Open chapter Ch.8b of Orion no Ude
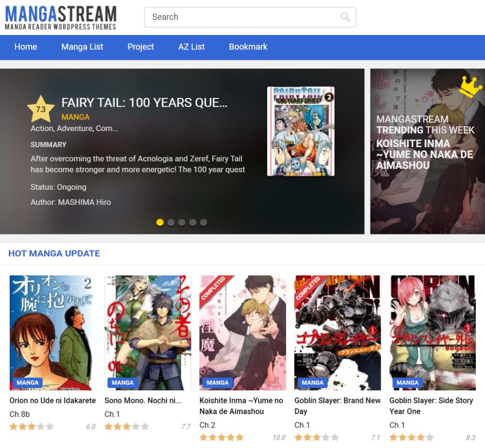Screen dimensions: 485x448 pos(18,414)
